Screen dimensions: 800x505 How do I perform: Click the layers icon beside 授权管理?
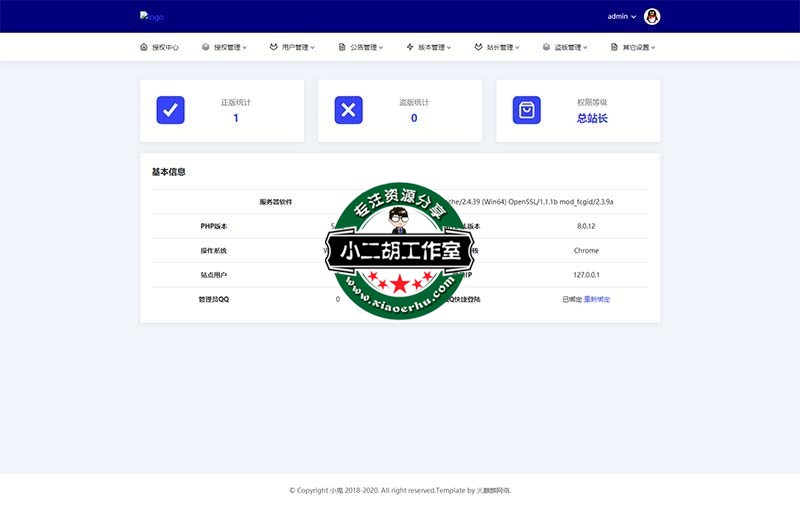tap(205, 47)
